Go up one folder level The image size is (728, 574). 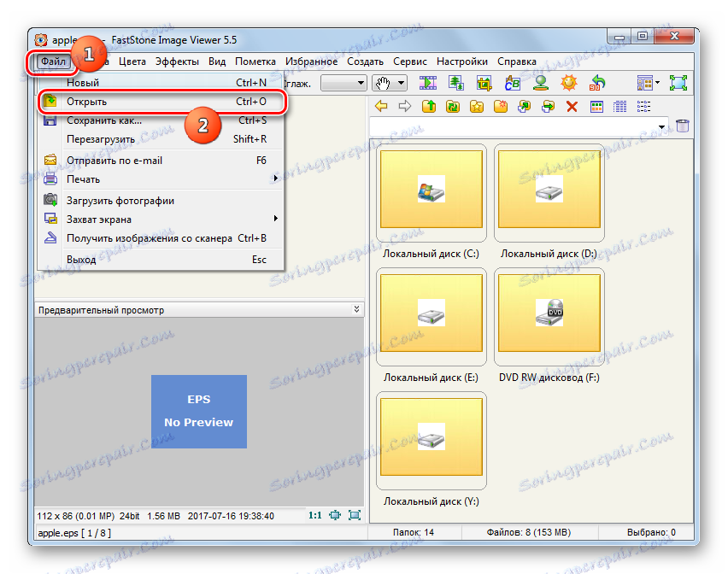pos(429,106)
